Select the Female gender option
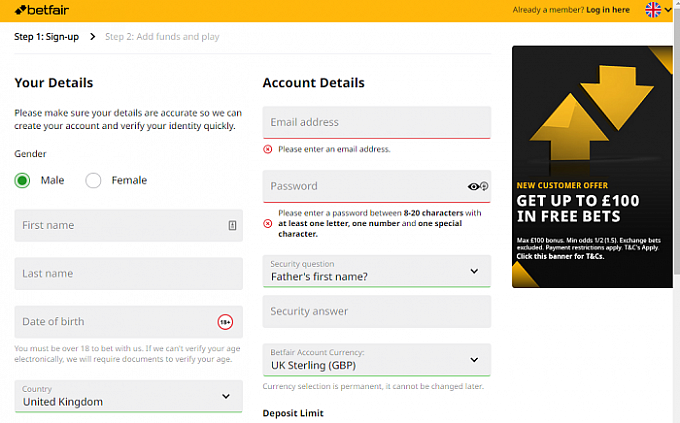 (94, 181)
